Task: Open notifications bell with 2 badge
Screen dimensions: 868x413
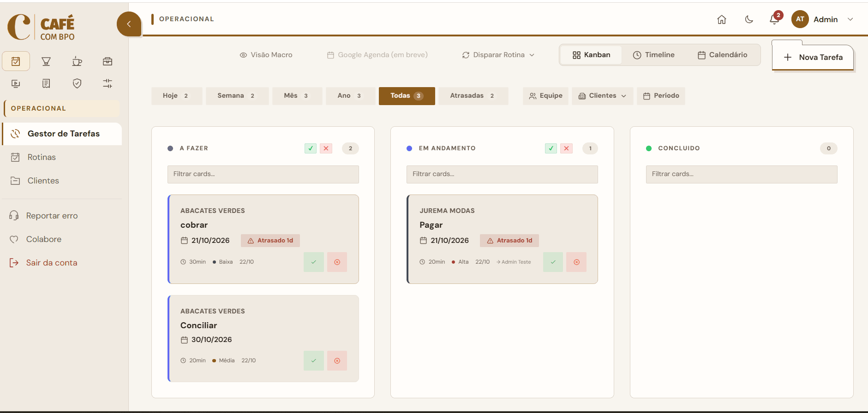Action: (x=775, y=19)
